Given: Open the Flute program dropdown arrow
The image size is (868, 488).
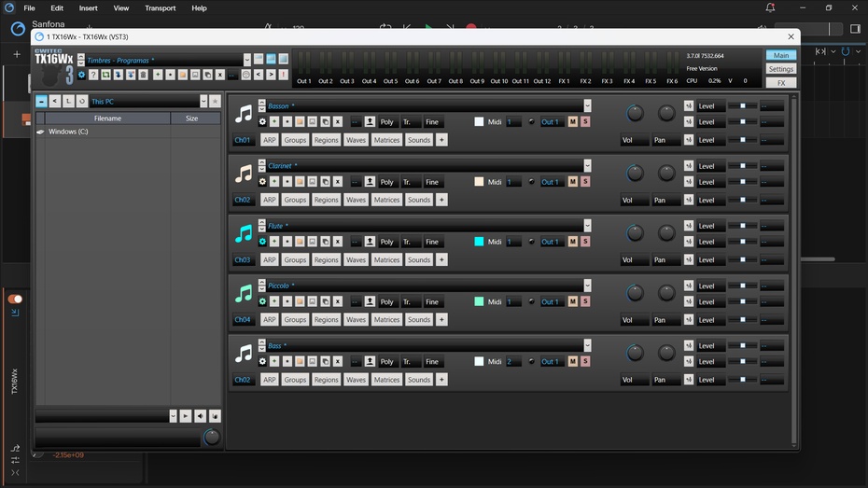Looking at the screenshot, I should point(587,225).
